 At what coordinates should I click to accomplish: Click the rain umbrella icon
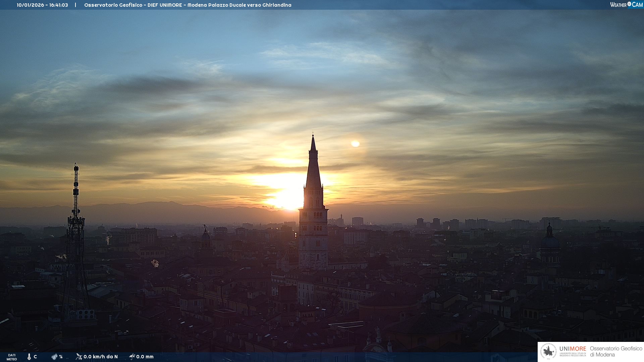tap(132, 357)
